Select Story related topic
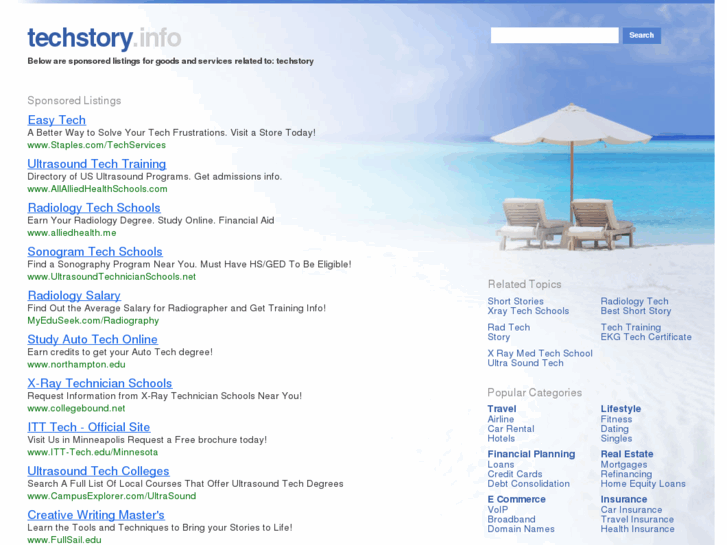727x545 pixels. (499, 337)
